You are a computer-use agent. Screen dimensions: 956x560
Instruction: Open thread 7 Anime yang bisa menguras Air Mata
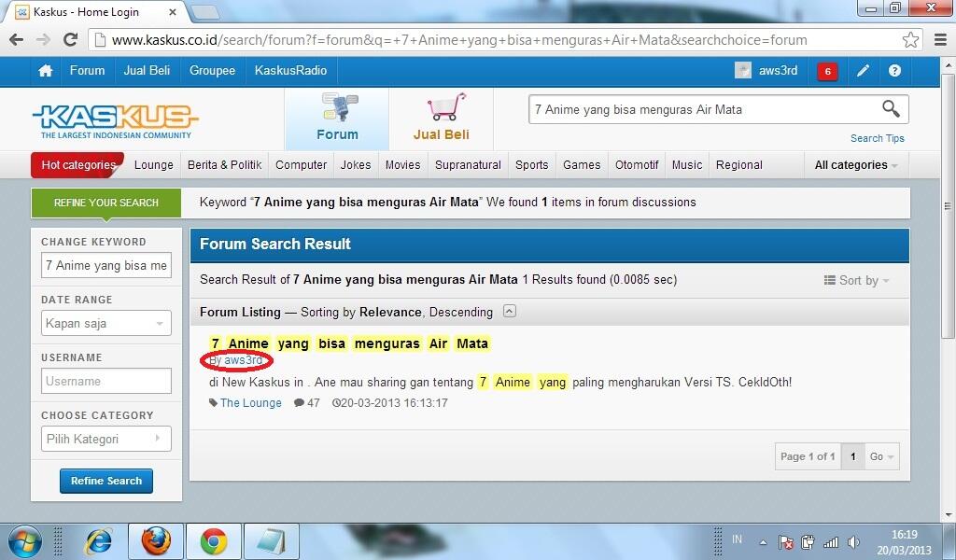350,343
